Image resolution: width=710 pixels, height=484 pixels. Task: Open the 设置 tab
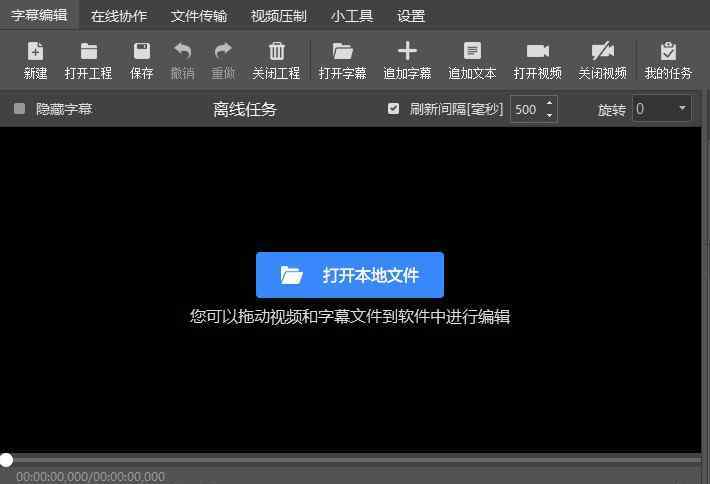pos(411,16)
